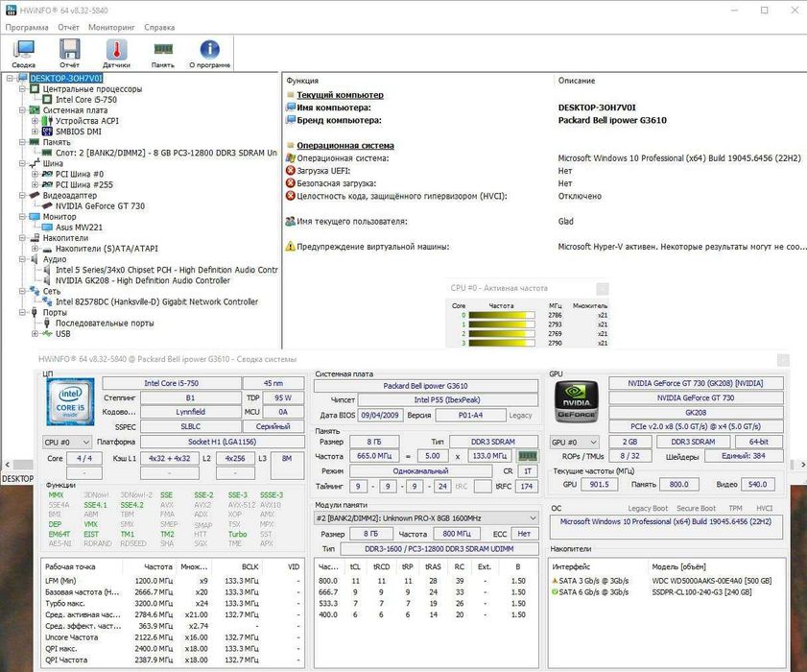807x672 pixels.
Task: Open the Справка menu
Action: (159, 27)
